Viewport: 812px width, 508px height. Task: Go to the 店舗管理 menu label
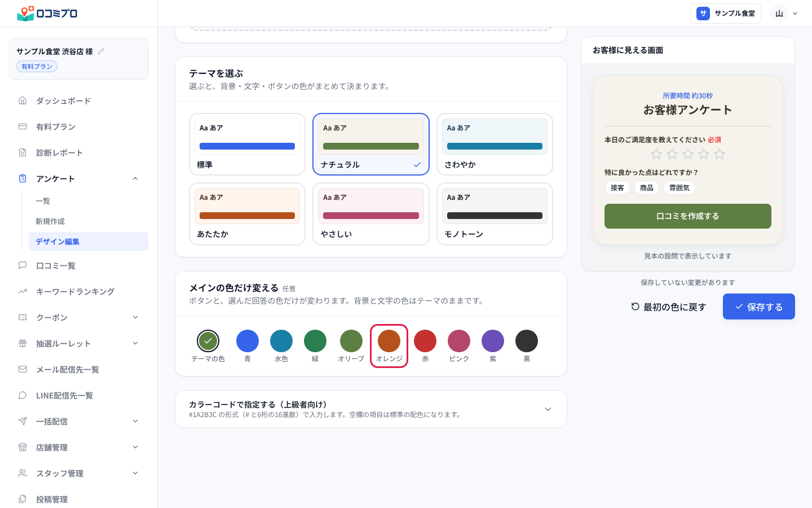point(52,448)
